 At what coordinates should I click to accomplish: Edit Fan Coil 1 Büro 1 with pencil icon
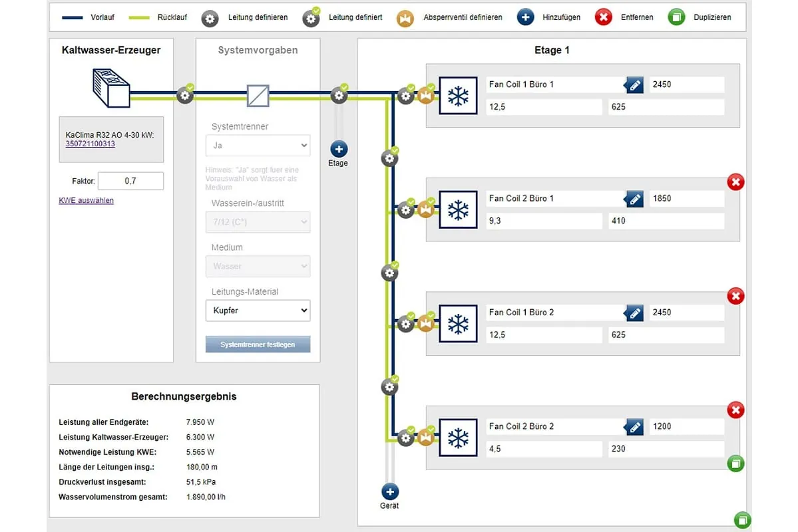click(x=634, y=85)
